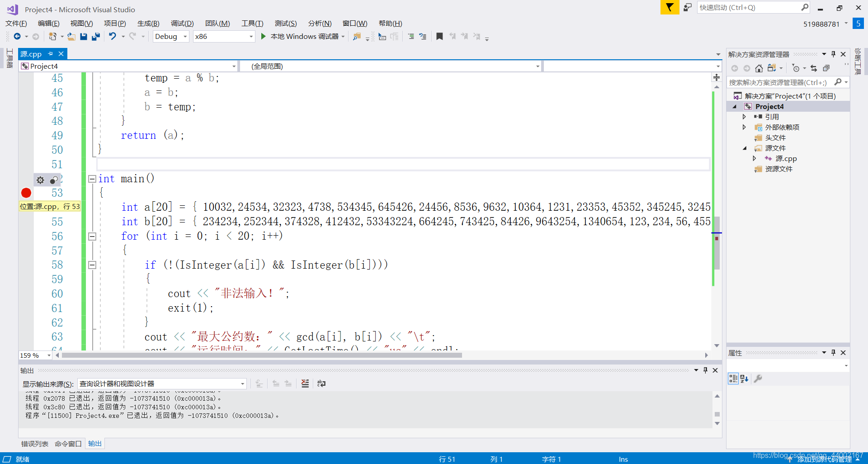
Task: Pin the 源.cpp editor tab
Action: (51, 54)
